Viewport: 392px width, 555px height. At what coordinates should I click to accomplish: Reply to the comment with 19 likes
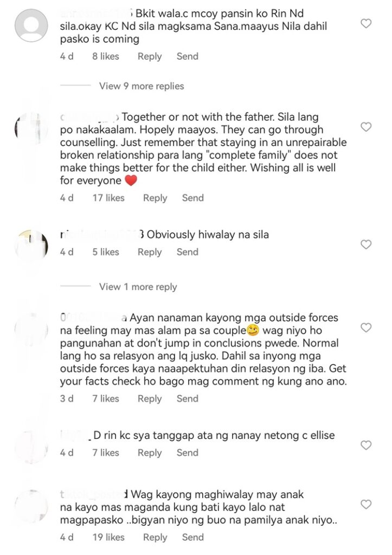[155, 538]
